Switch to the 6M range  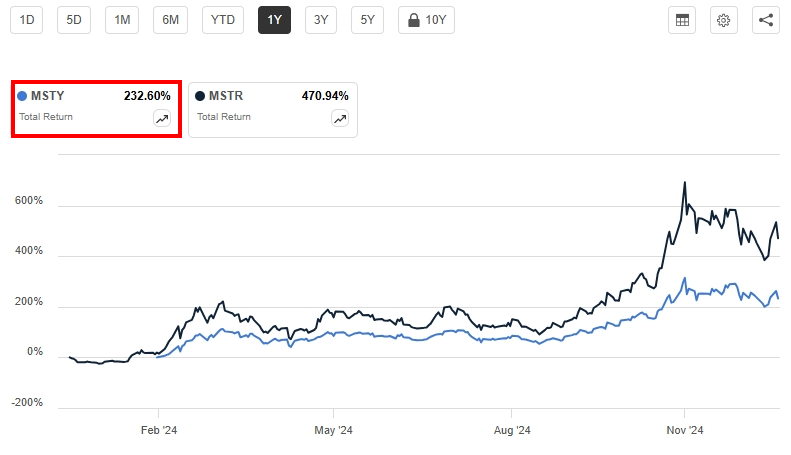tap(171, 20)
